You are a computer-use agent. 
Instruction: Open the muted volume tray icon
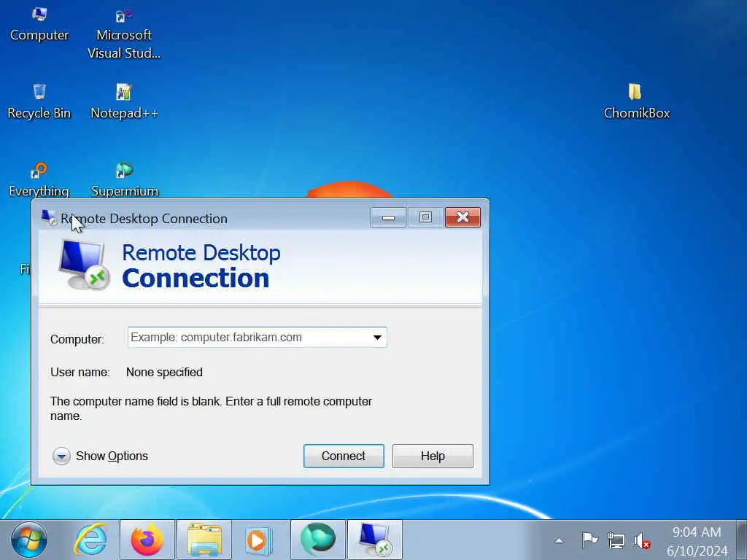point(642,540)
